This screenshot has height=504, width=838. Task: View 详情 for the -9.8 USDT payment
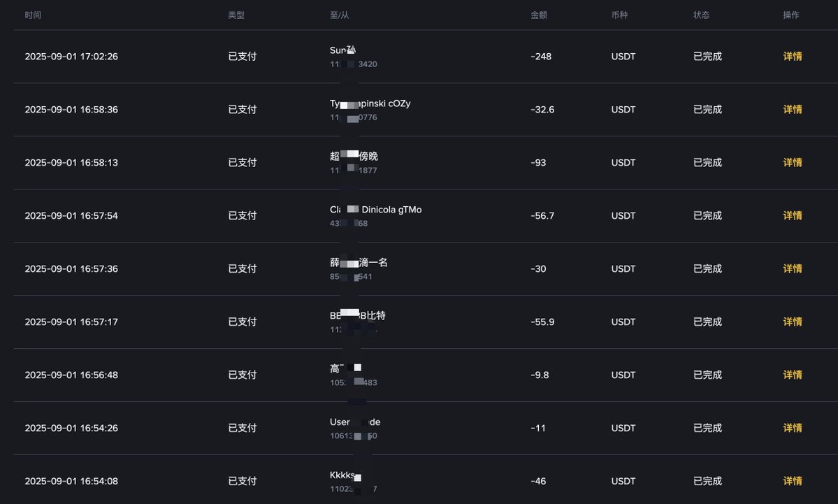[792, 375]
